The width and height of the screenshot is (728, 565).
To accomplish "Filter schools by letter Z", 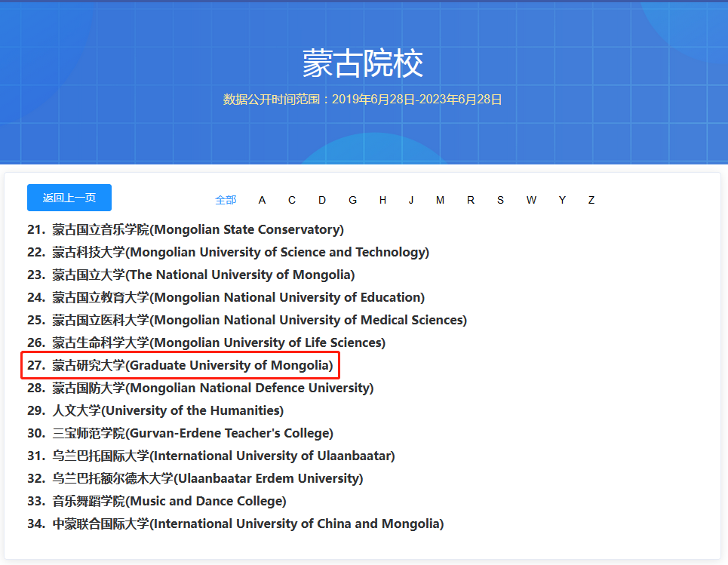I will (591, 200).
